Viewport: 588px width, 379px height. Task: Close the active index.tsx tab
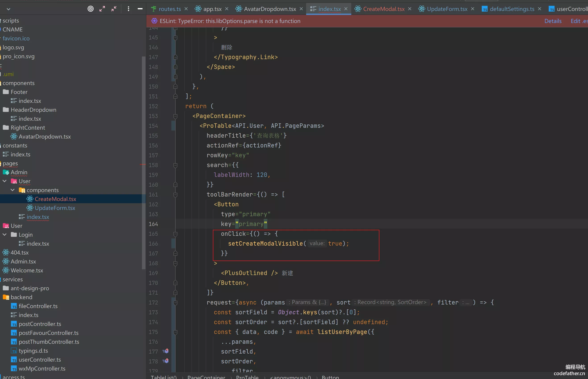pos(346,9)
